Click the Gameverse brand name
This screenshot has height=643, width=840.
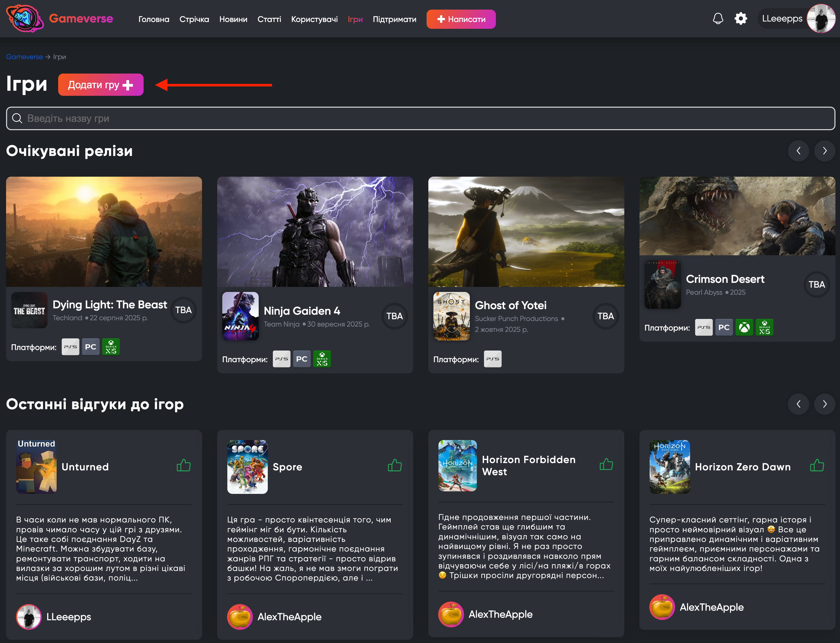click(x=81, y=18)
